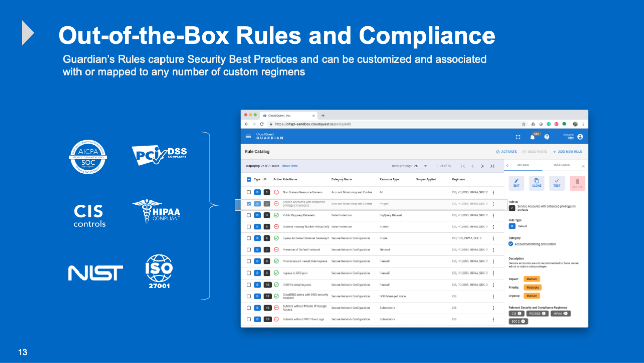
Task: Toggle fullscreen mode icon
Action: pyautogui.click(x=518, y=137)
